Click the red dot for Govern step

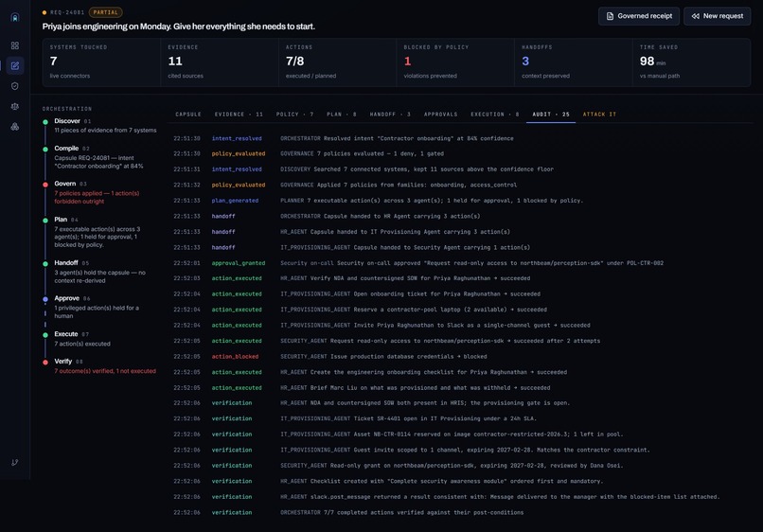coord(45,185)
